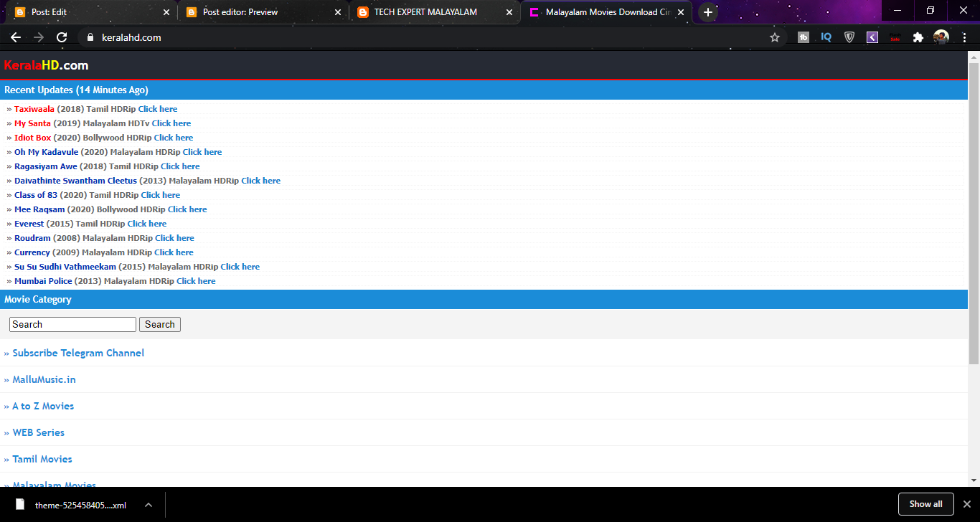The width and height of the screenshot is (980, 522).
Task: Open the IQ extension icon
Action: (826, 37)
